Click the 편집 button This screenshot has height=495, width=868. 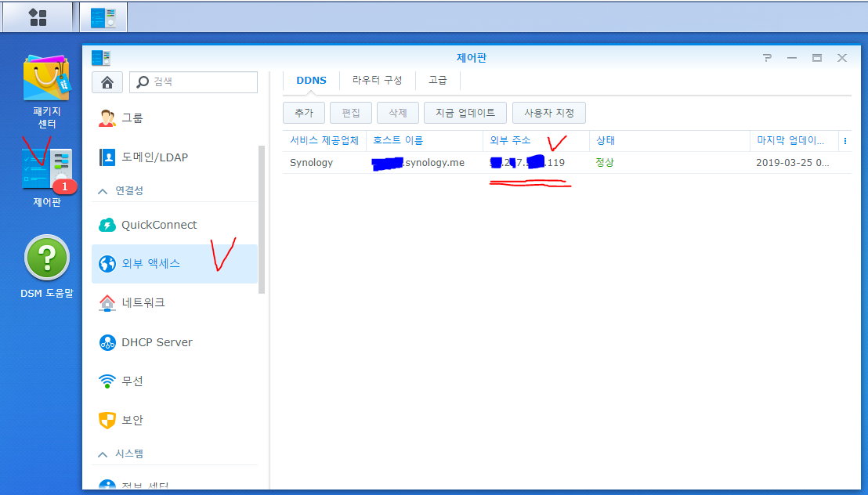pyautogui.click(x=351, y=113)
